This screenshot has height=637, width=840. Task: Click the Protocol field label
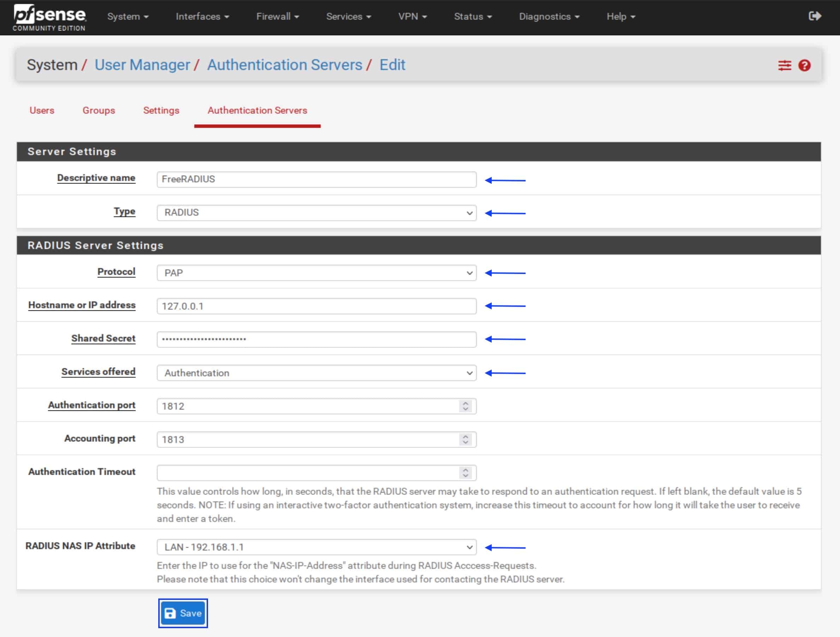[116, 271]
